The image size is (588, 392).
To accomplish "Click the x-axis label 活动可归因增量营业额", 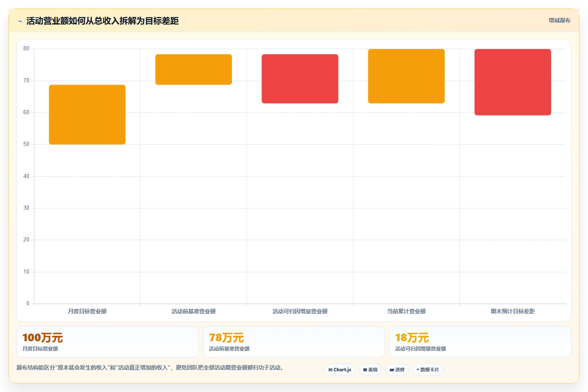I will [300, 311].
